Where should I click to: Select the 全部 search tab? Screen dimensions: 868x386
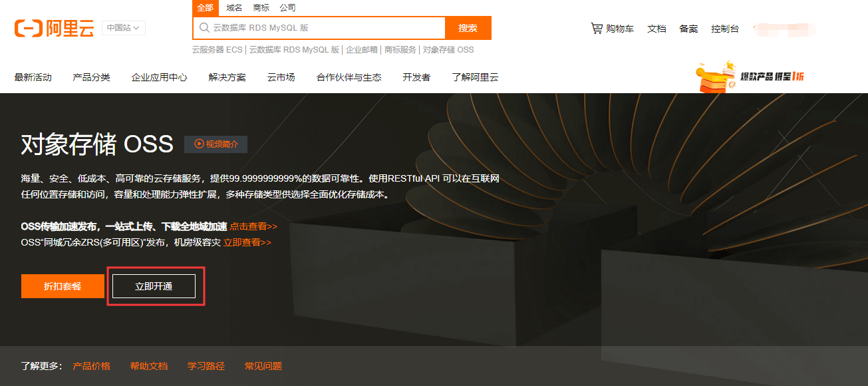click(x=206, y=8)
